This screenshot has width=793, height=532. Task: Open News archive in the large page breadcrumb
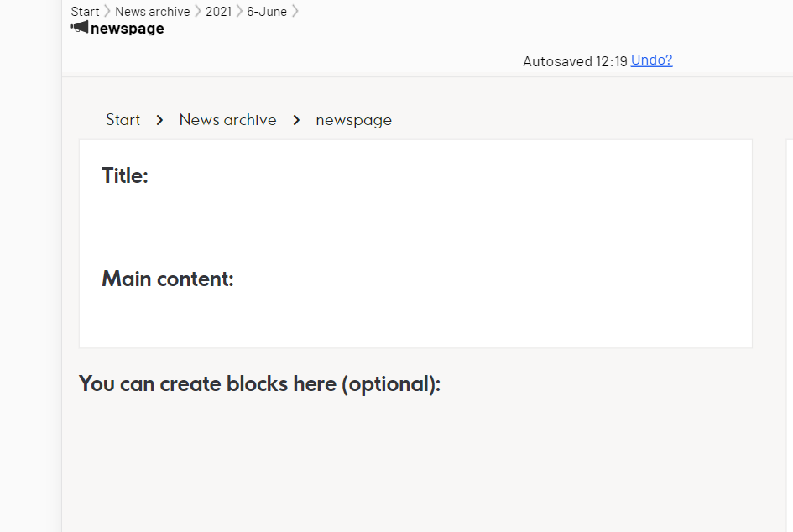(x=227, y=120)
